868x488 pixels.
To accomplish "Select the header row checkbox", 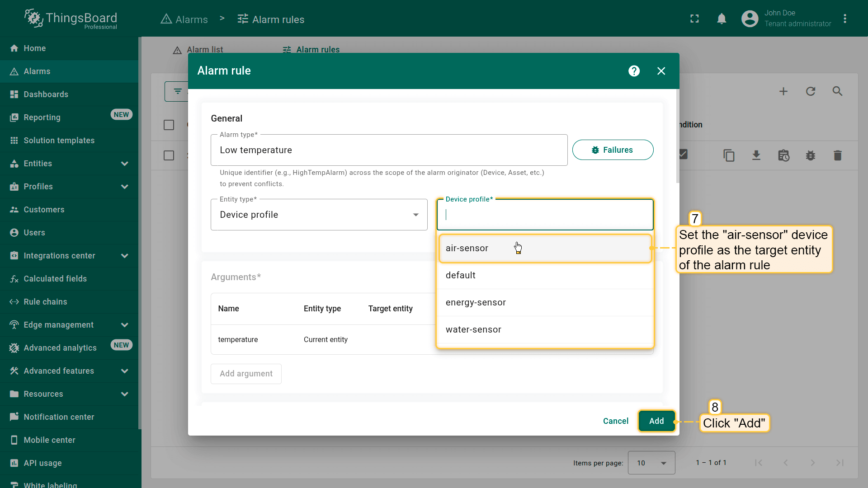I will point(169,125).
